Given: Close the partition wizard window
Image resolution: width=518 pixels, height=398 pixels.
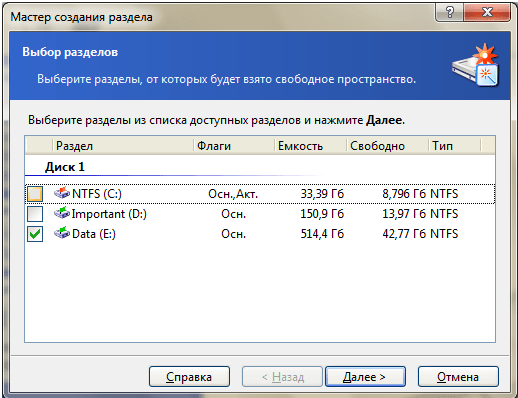Looking at the screenshot, I should (487, 13).
